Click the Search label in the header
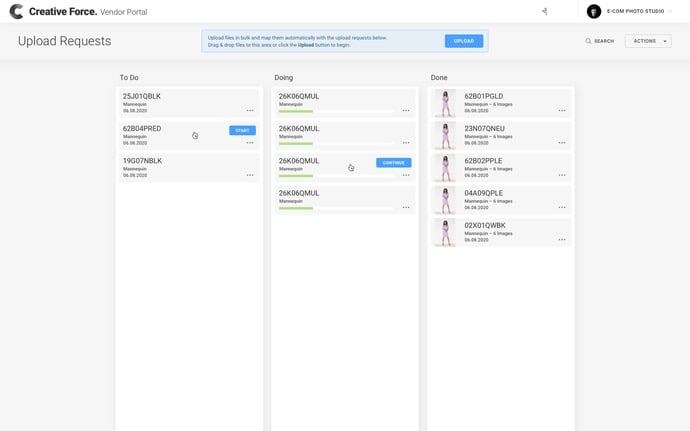The height and width of the screenshot is (431, 690). click(604, 41)
